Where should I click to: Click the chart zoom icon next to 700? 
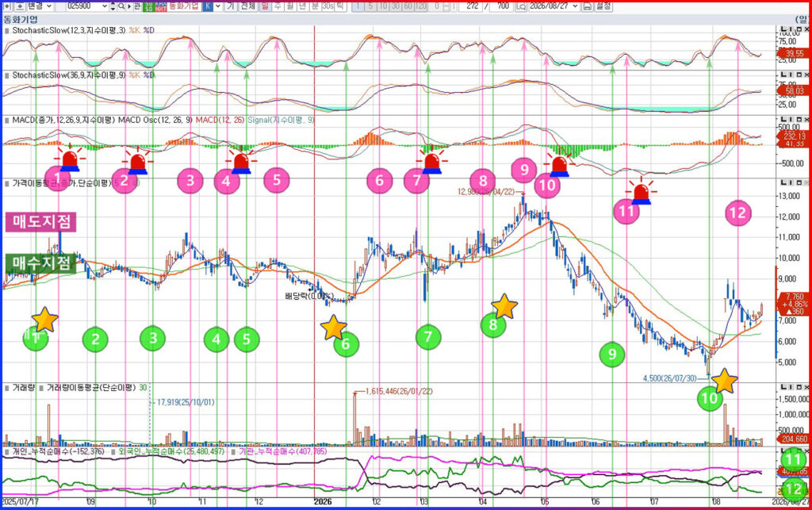(x=521, y=6)
